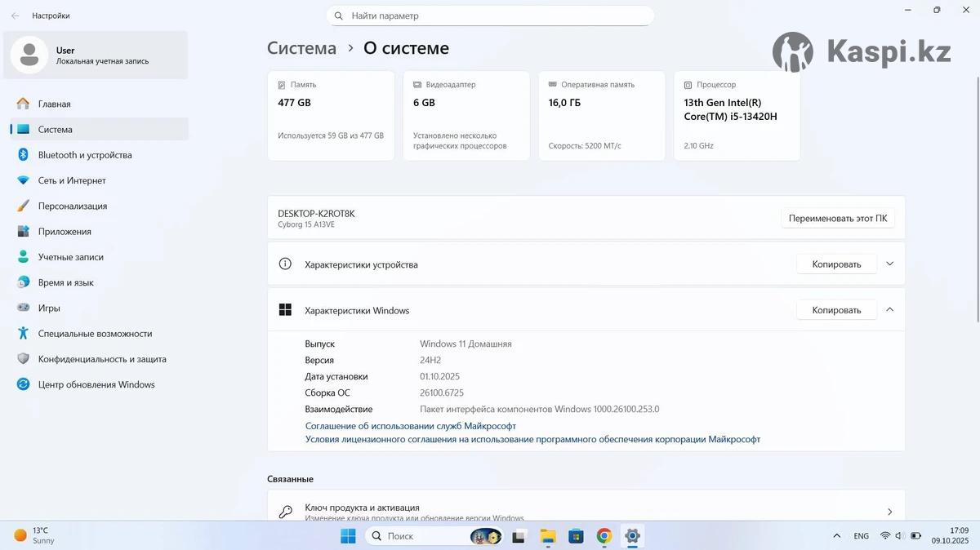Select Главная in the sidebar
Image resolution: width=980 pixels, height=550 pixels.
54,104
